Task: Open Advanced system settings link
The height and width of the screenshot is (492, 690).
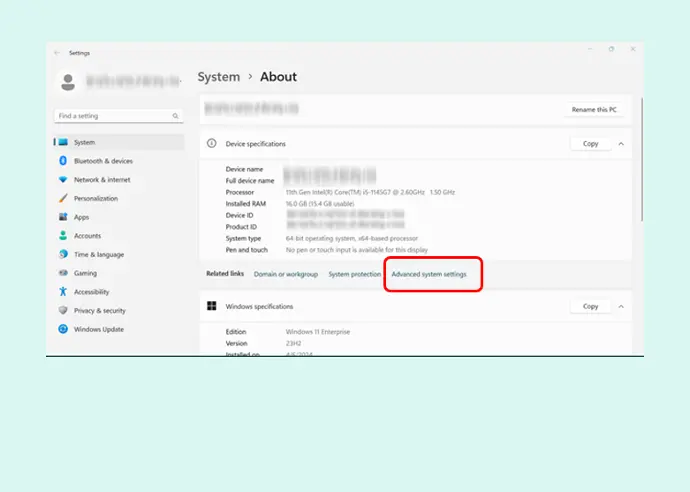Action: click(429, 274)
